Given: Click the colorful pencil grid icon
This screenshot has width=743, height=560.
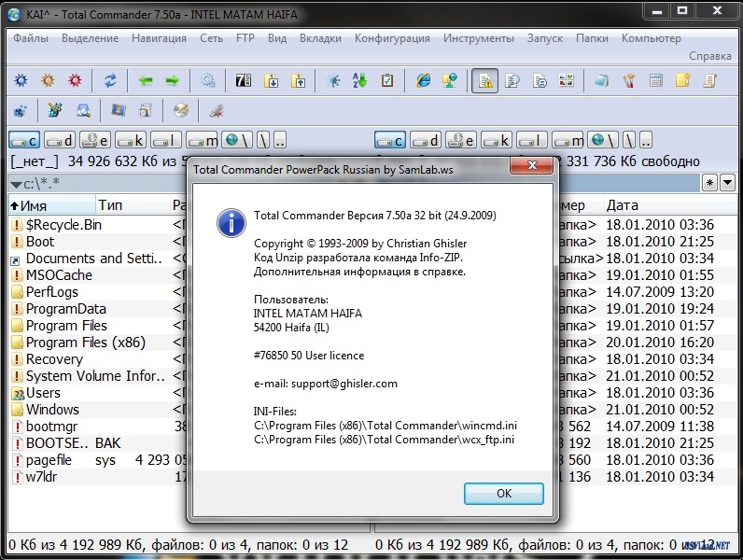Looking at the screenshot, I should (56, 111).
